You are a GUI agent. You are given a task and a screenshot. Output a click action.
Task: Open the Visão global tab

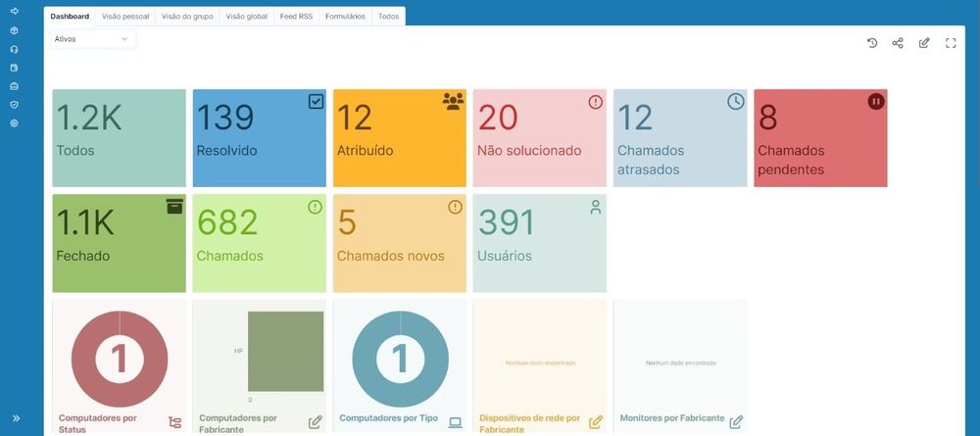[x=247, y=17]
